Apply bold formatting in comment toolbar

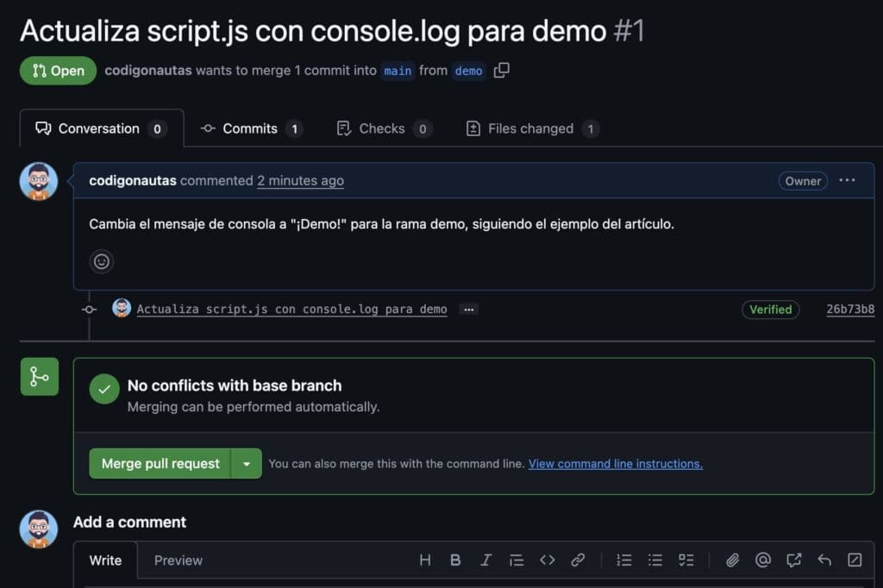455,560
